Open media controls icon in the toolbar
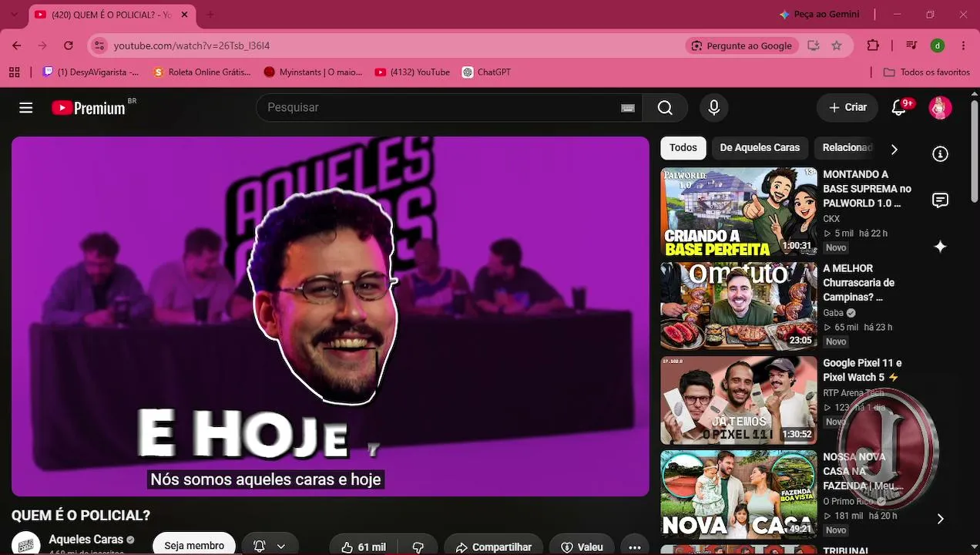Screen dimensions: 980x555 coord(911,45)
